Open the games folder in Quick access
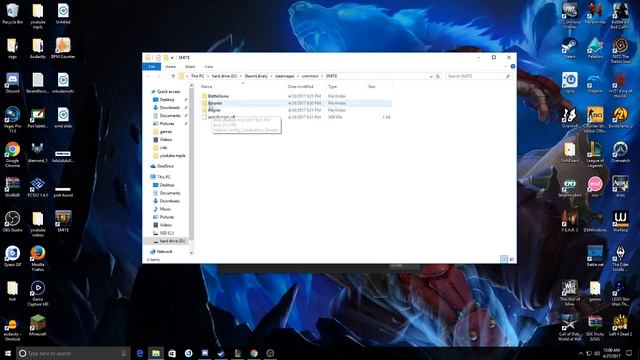This screenshot has width=640, height=360. (165, 132)
